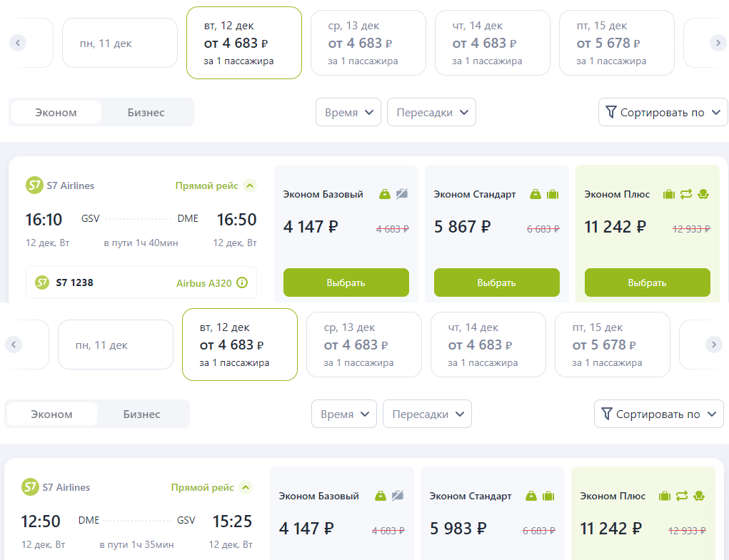Click suitcase icon in Эконом Плюс of 12:50 flight

click(x=664, y=496)
